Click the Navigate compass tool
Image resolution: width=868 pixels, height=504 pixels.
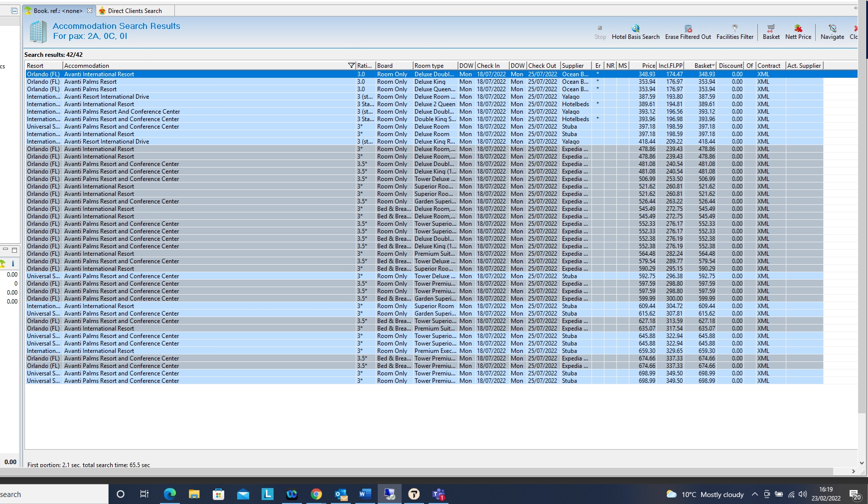(832, 32)
